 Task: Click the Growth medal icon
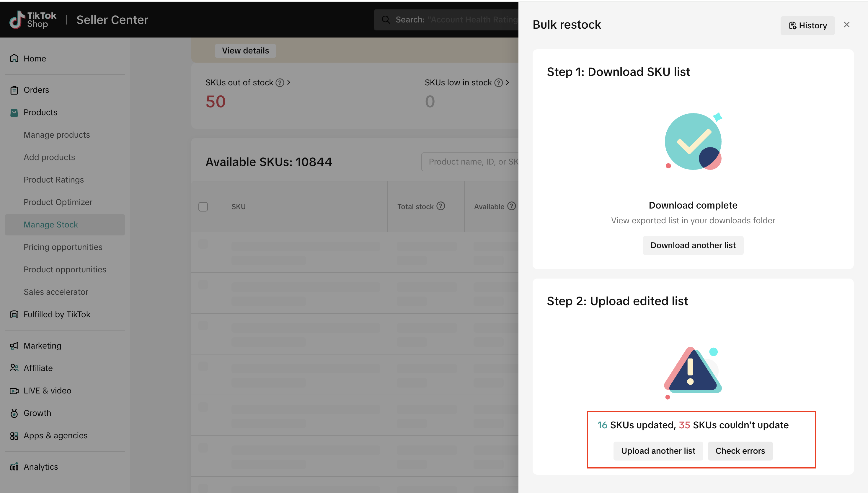coord(14,413)
